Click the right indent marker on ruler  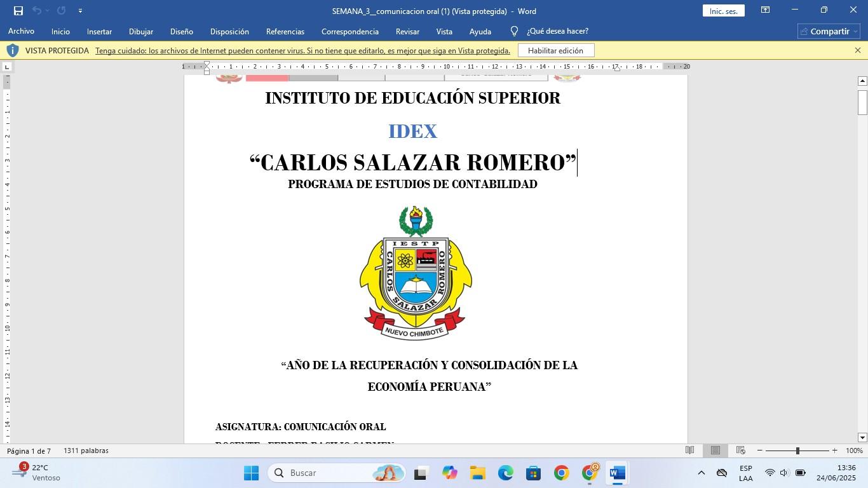[616, 68]
